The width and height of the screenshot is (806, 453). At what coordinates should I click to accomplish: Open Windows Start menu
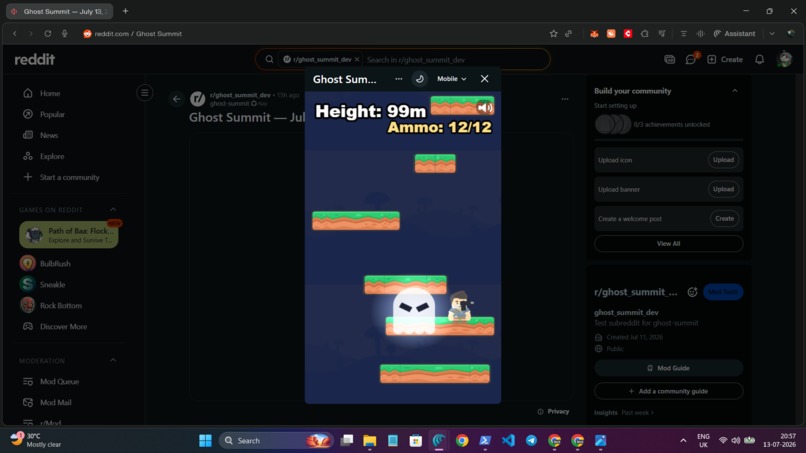click(205, 441)
